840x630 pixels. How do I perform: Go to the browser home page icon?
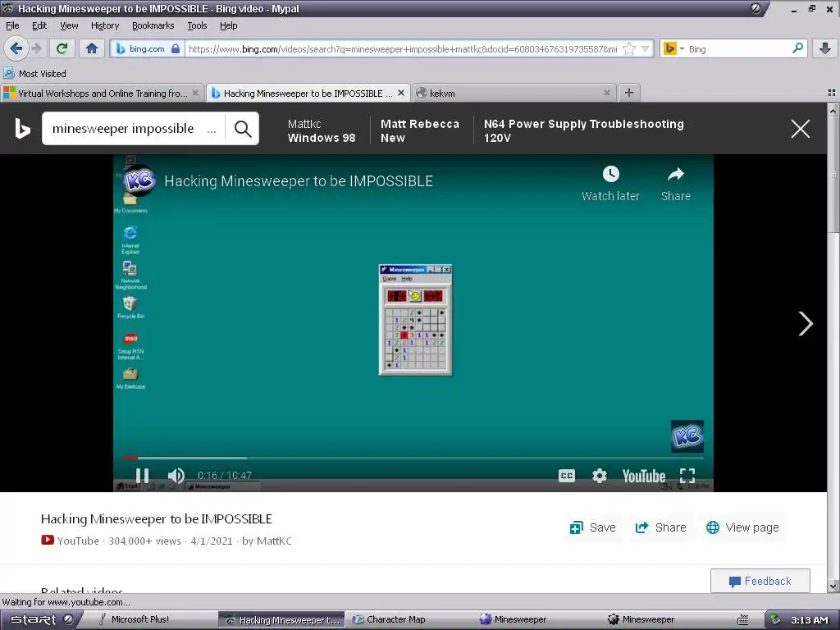92,48
